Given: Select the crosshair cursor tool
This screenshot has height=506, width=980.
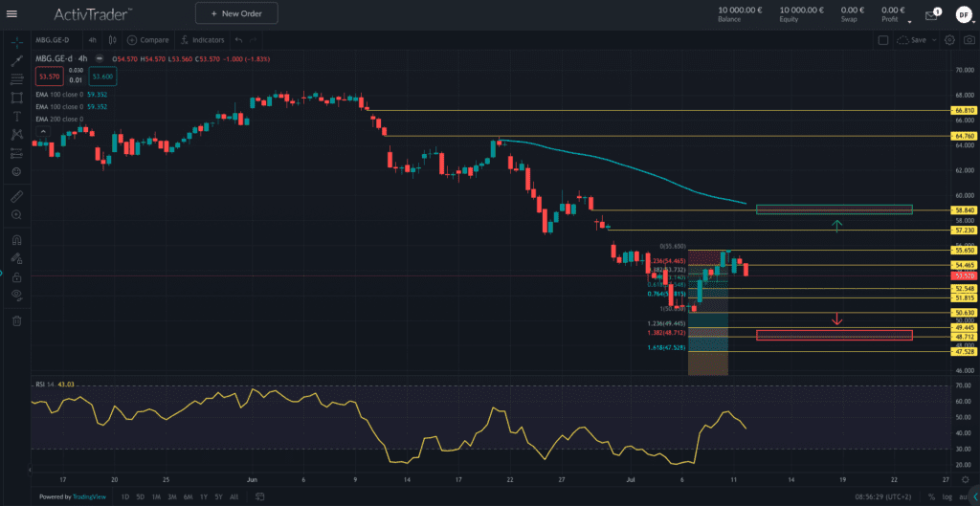Looking at the screenshot, I should [x=16, y=41].
